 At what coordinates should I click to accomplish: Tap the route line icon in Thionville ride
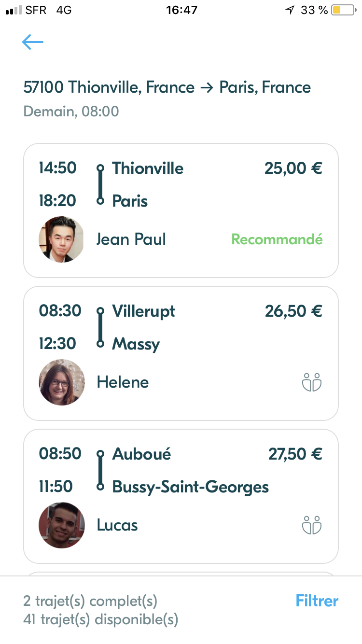pyautogui.click(x=100, y=184)
